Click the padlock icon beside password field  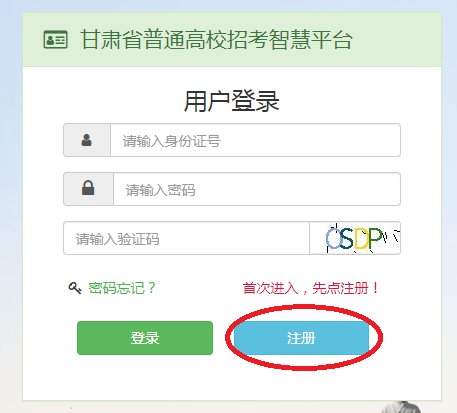coord(88,188)
